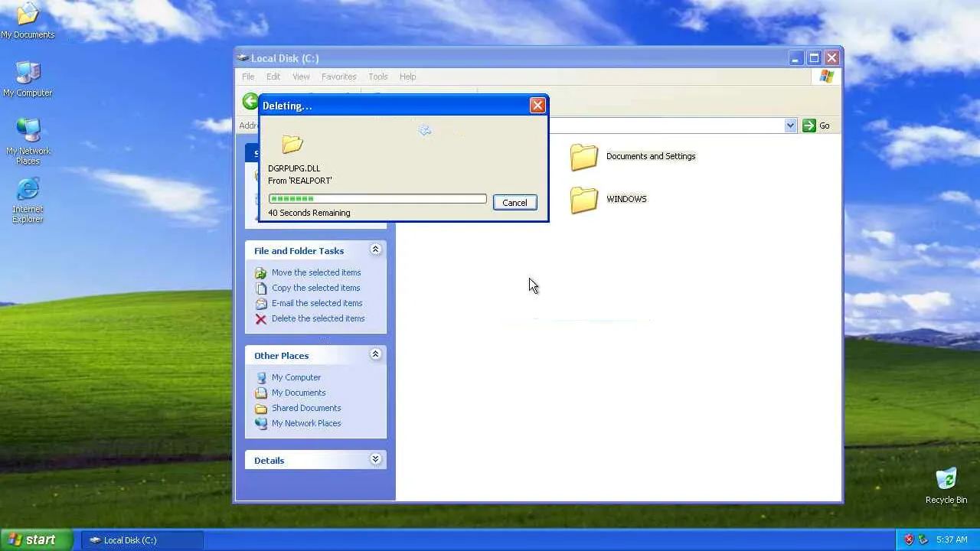The width and height of the screenshot is (980, 551).
Task: Collapse the File and Folder Tasks panel
Action: point(375,249)
